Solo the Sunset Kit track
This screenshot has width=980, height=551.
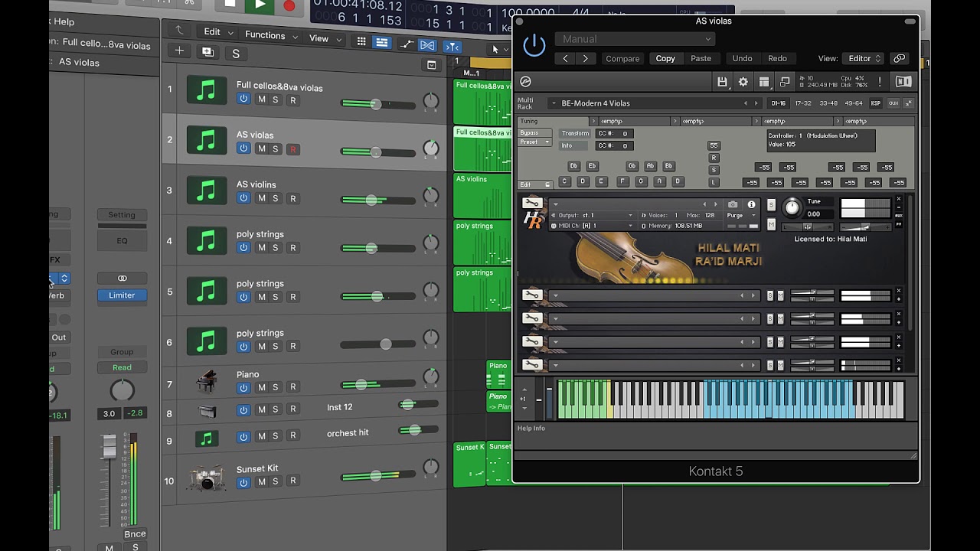click(276, 481)
